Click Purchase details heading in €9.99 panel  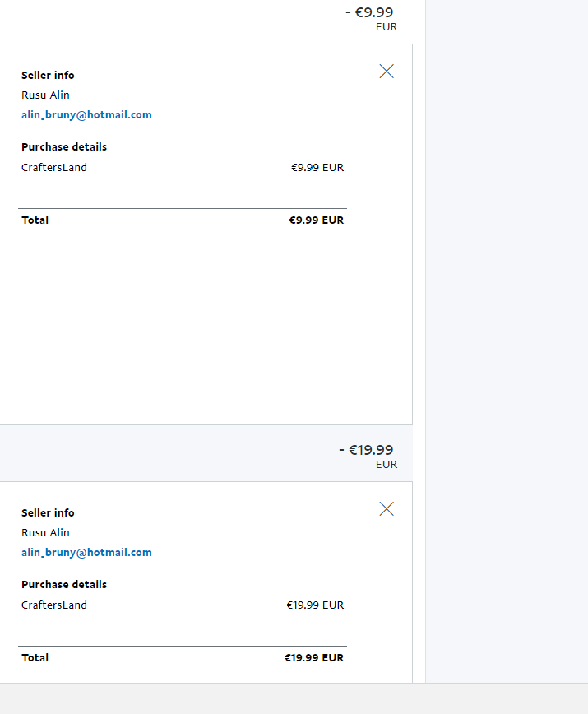[x=64, y=147]
